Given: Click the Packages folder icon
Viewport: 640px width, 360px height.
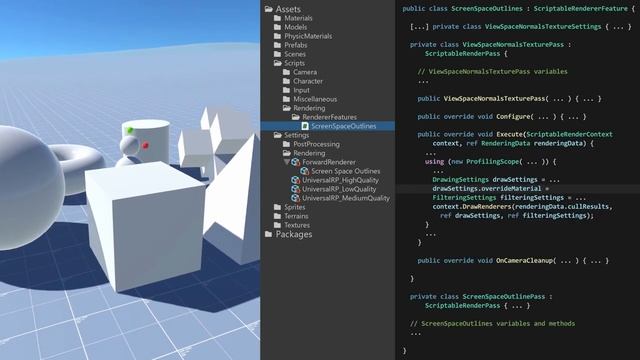Looking at the screenshot, I should (x=269, y=234).
